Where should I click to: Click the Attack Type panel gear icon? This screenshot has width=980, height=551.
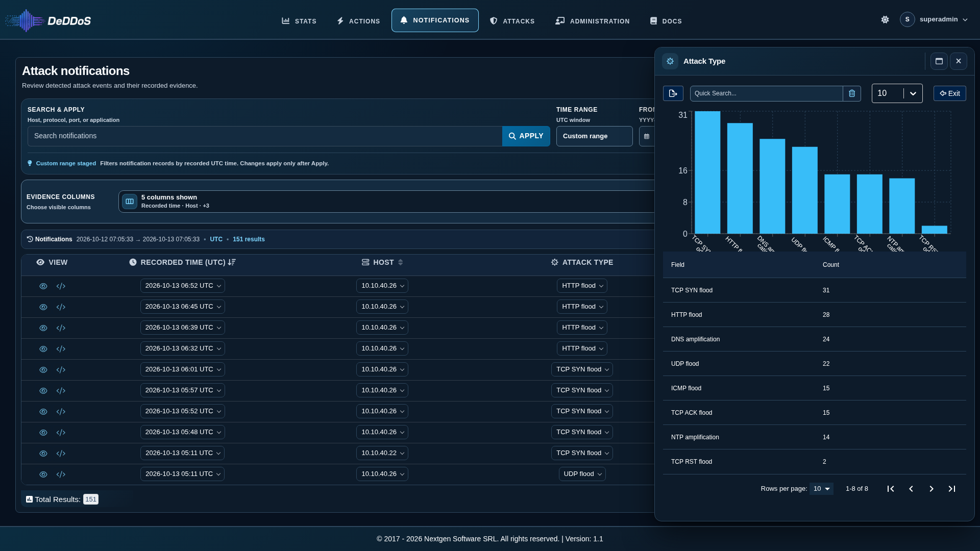coord(670,61)
